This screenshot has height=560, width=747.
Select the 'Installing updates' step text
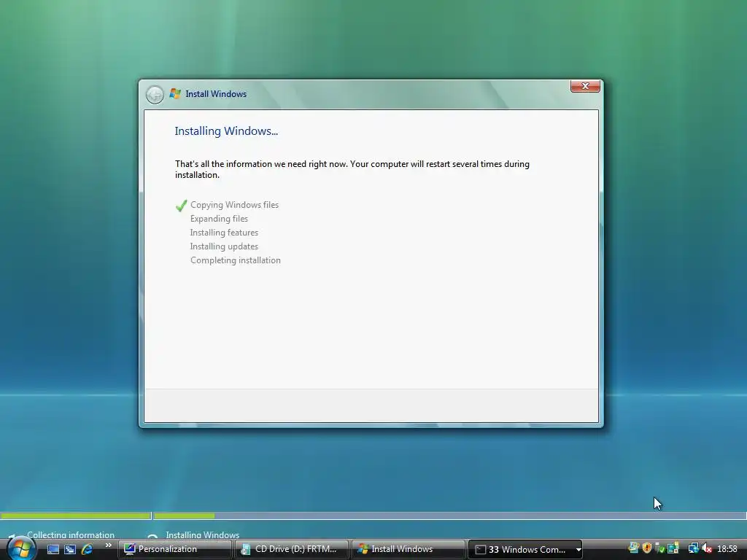coord(224,246)
